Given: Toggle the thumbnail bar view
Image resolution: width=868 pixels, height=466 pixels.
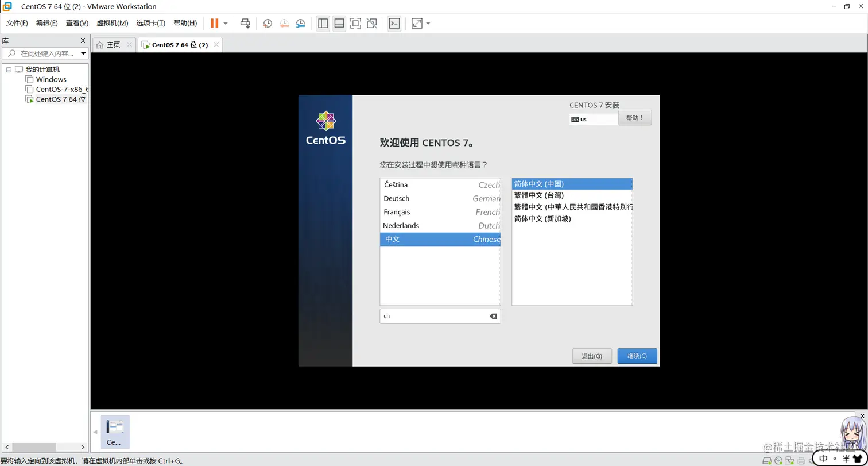Looking at the screenshot, I should click(x=339, y=24).
